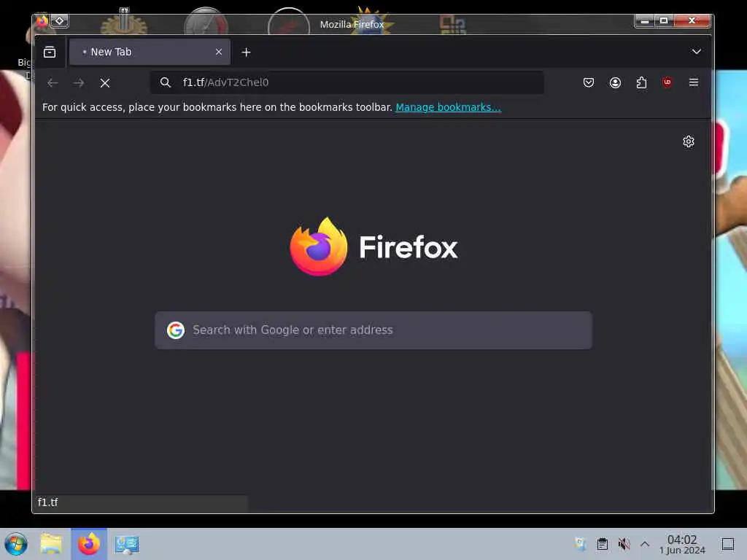Expand hidden system tray icons
The height and width of the screenshot is (560, 747).
tap(645, 544)
